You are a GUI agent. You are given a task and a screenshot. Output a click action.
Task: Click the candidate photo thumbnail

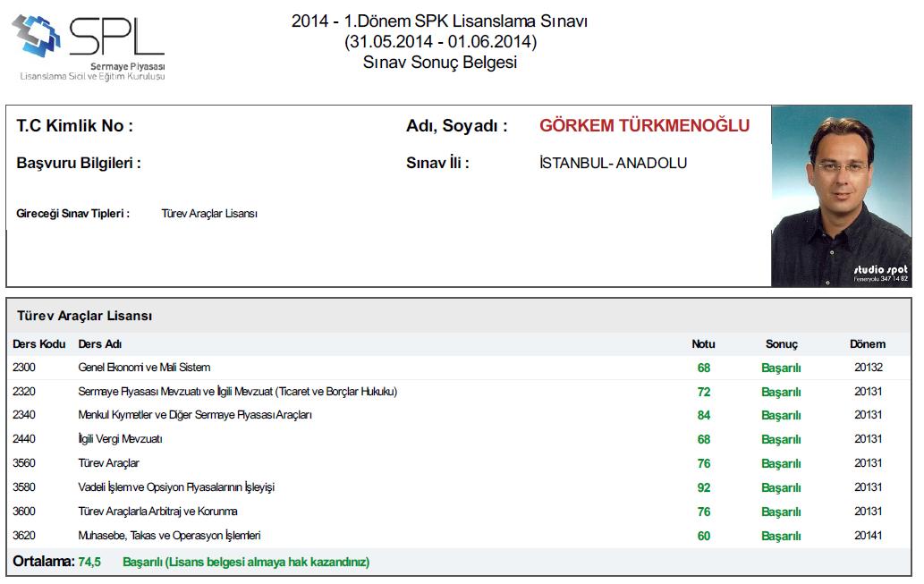click(x=842, y=196)
